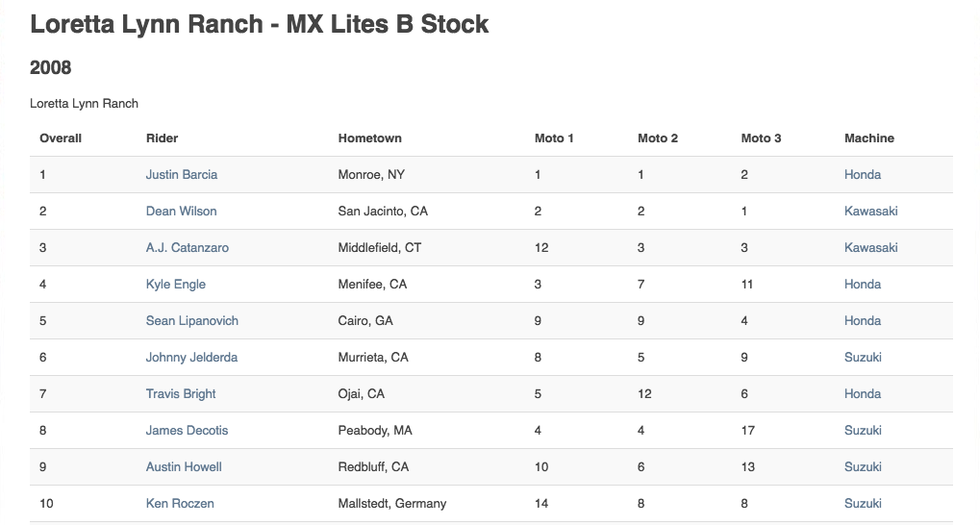This screenshot has height=525, width=980.
Task: Open Ken Roczen rider profile
Action: coord(180,504)
